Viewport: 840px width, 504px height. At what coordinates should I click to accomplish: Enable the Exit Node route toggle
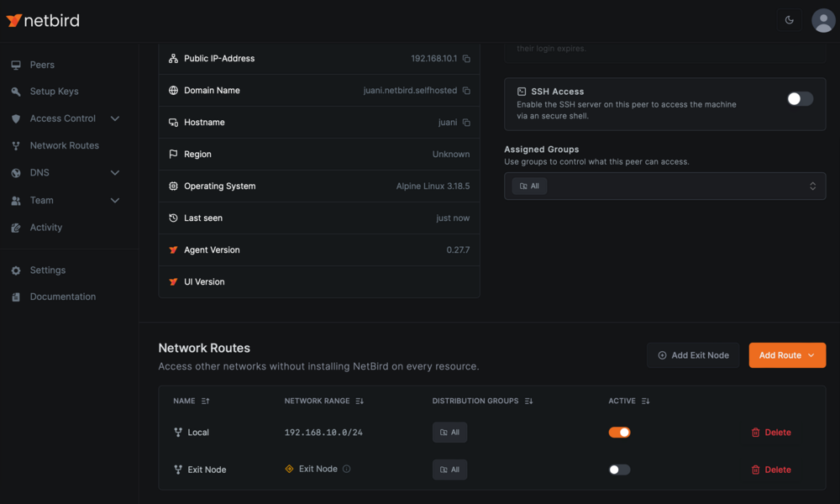pos(619,470)
